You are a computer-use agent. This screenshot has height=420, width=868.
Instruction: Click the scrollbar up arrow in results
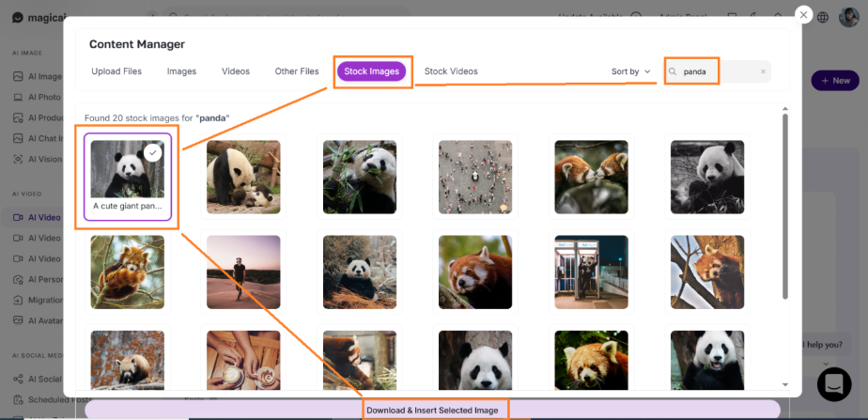click(785, 109)
